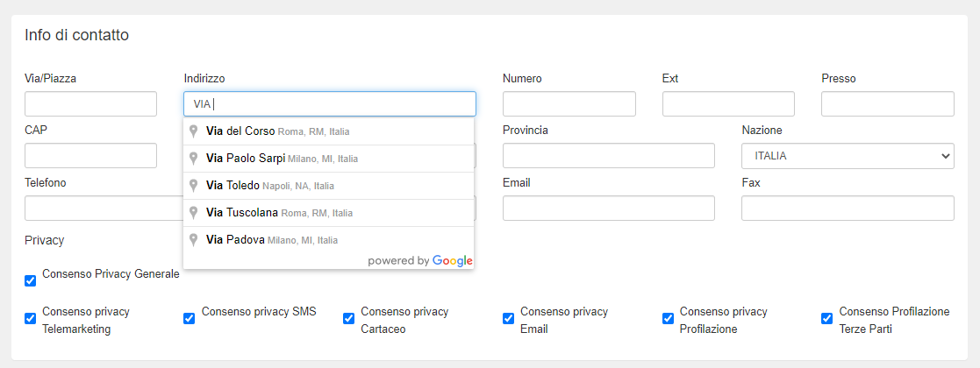The height and width of the screenshot is (368, 980).
Task: Focus the Email input field
Action: pos(609,208)
